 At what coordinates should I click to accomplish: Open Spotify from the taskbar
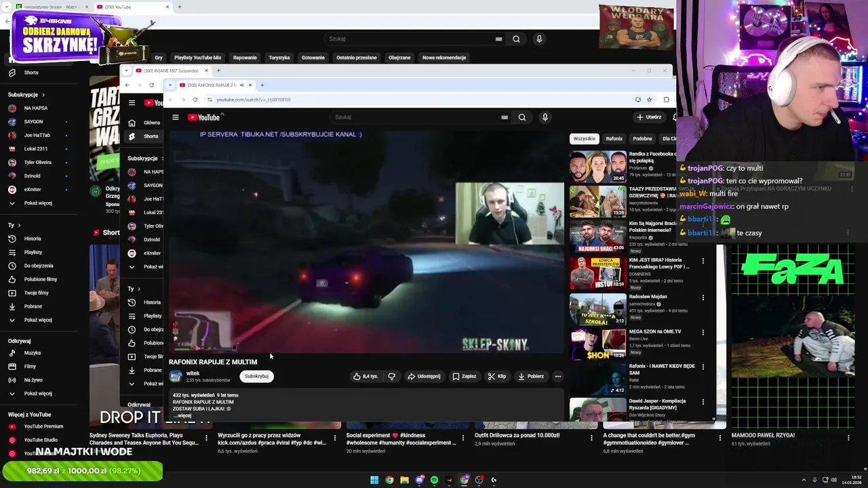pos(434,480)
